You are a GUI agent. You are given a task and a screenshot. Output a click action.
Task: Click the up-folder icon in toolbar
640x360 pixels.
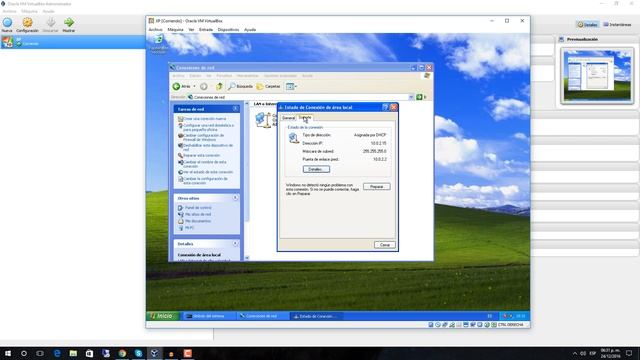pyautogui.click(x=219, y=86)
